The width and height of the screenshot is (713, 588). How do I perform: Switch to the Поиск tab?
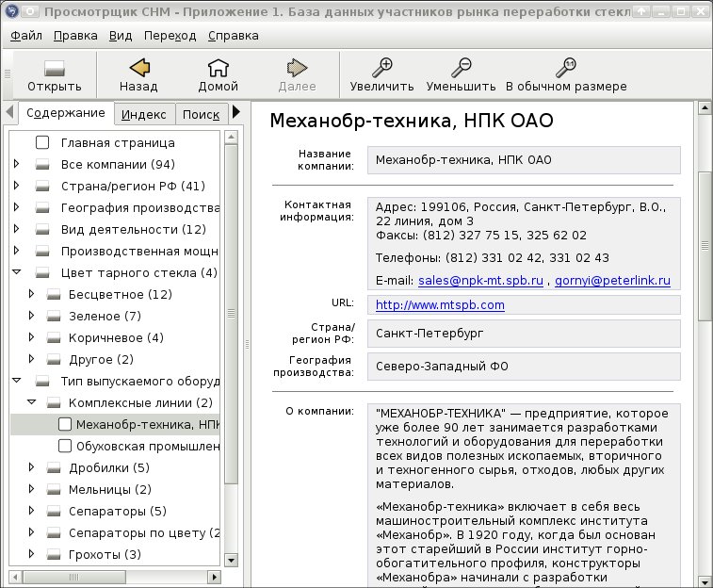click(x=201, y=115)
